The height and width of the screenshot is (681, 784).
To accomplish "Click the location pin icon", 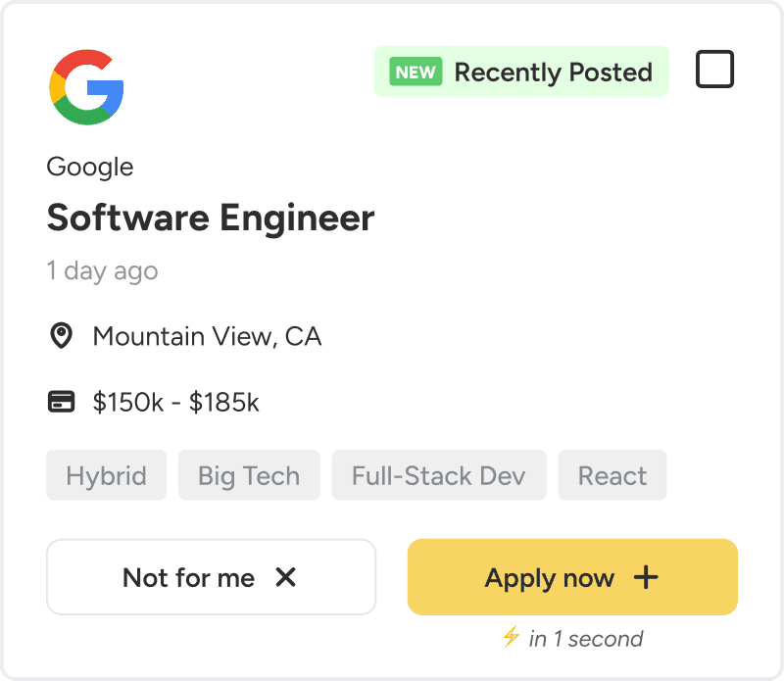I will pyautogui.click(x=62, y=337).
